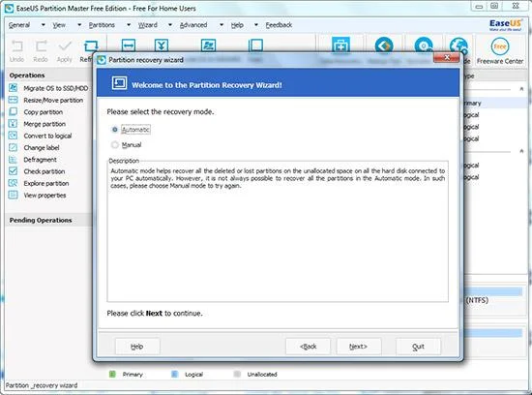The image size is (532, 395).
Task: Open the Advanced menu dropdown arrow
Action: pyautogui.click(x=222, y=25)
